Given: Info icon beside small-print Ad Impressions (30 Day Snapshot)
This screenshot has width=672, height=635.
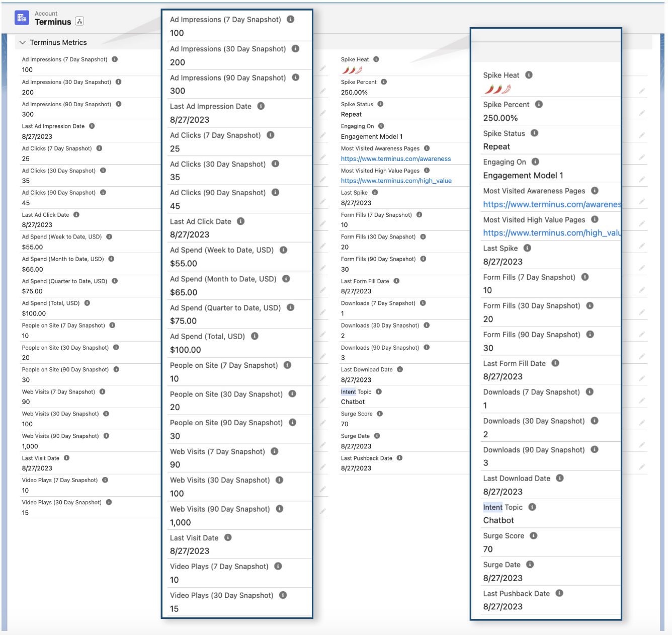Looking at the screenshot, I should point(119,82).
